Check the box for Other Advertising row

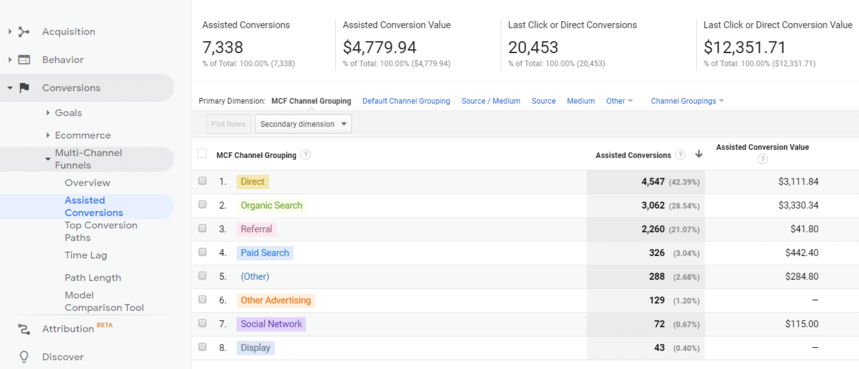[x=202, y=300]
